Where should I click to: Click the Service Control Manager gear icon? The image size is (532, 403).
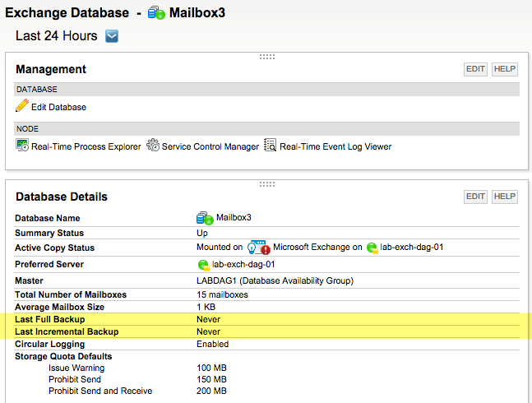[153, 145]
